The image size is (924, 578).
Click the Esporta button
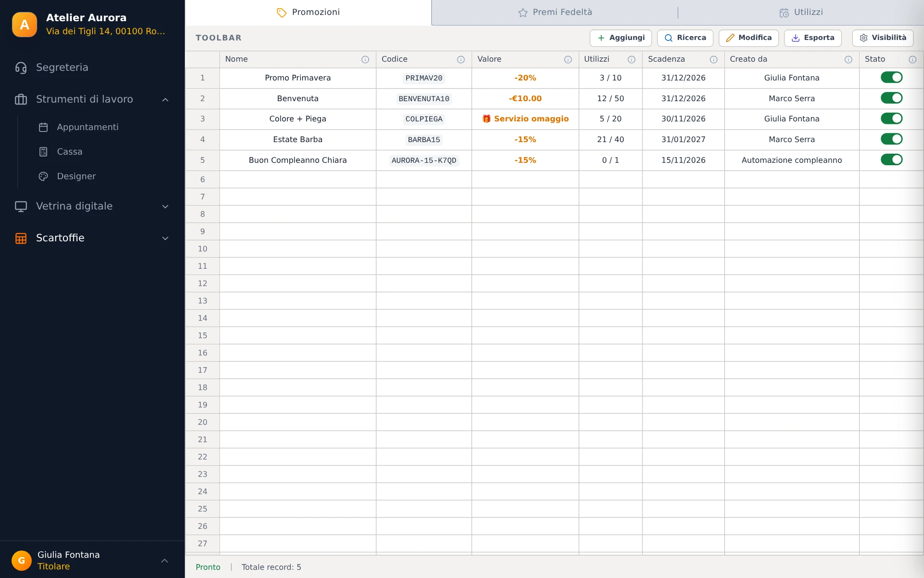tap(813, 38)
